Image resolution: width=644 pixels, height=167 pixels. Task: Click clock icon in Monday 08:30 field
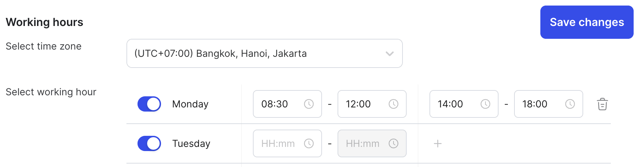309,104
